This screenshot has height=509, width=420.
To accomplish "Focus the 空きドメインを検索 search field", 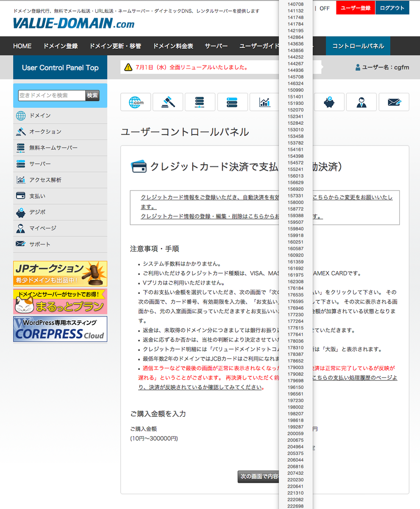I will click(52, 95).
